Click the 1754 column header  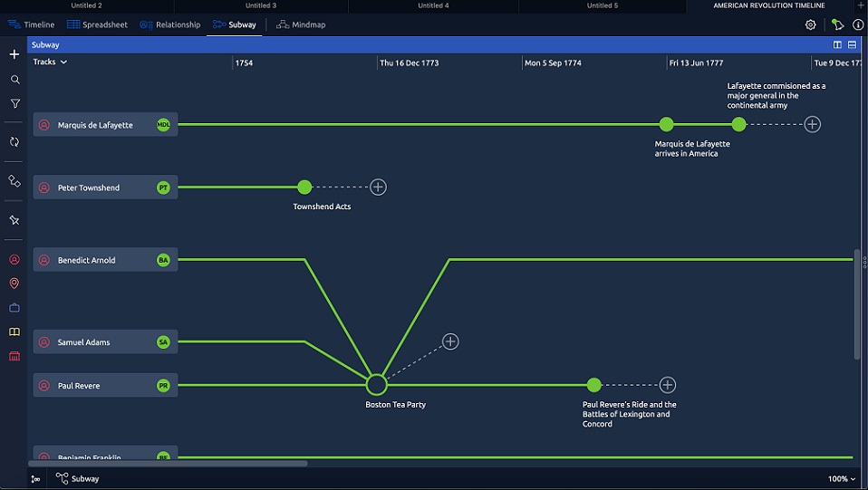pyautogui.click(x=244, y=63)
